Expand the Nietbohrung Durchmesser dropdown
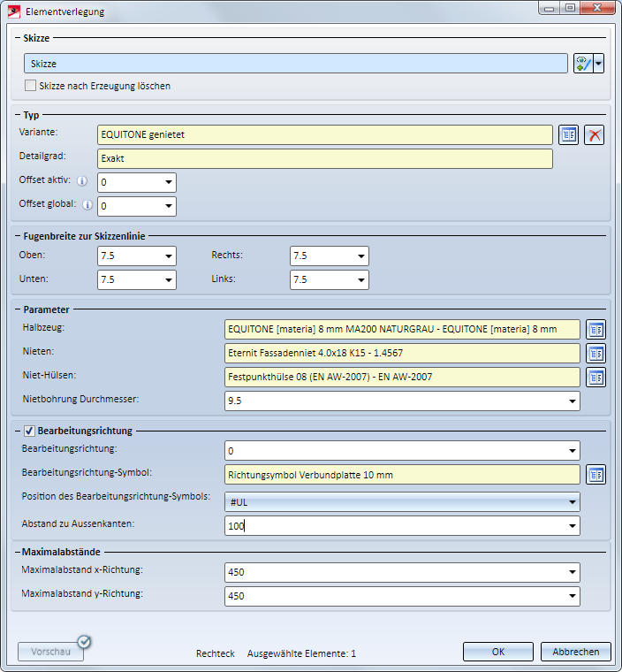Screen dimensions: 622x672 coord(573,401)
